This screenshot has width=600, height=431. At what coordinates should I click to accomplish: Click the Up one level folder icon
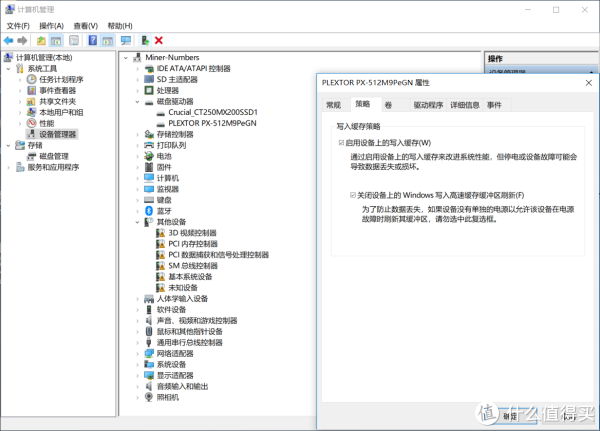click(41, 40)
